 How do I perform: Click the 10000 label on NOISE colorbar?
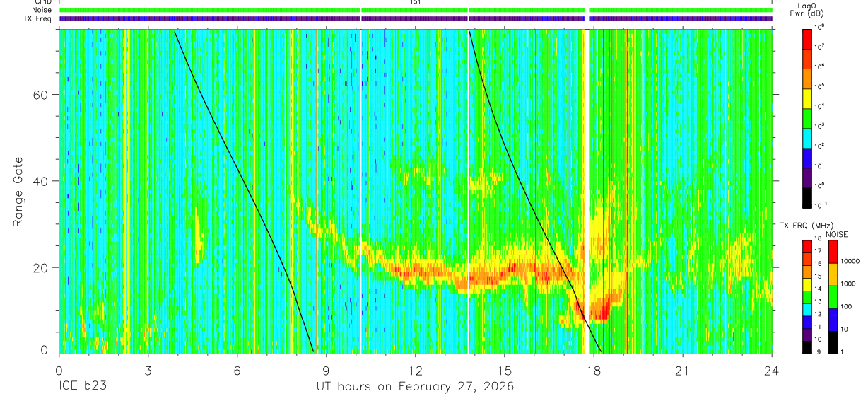[x=851, y=262]
